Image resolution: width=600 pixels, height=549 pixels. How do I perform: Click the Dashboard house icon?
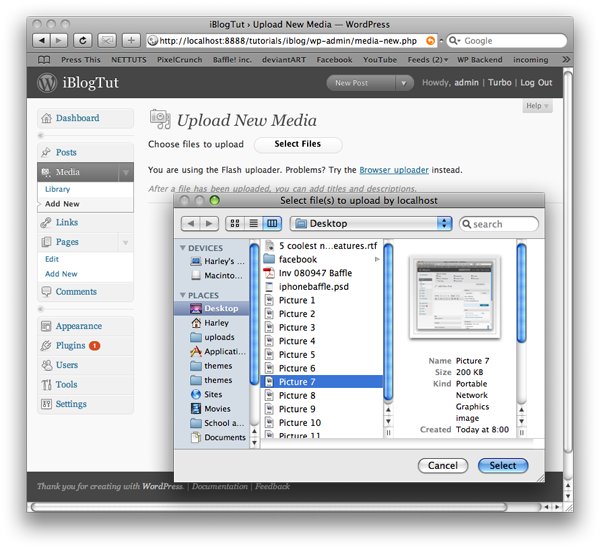click(x=46, y=118)
